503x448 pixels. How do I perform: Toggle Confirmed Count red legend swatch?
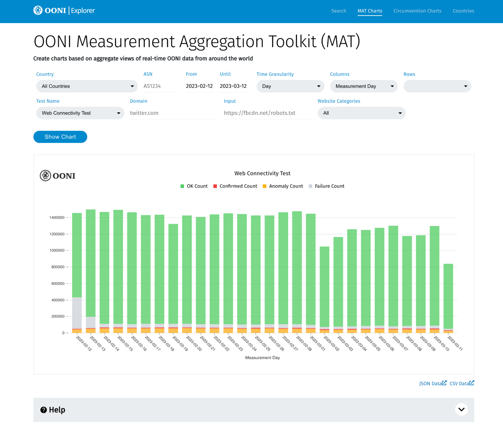coord(215,186)
